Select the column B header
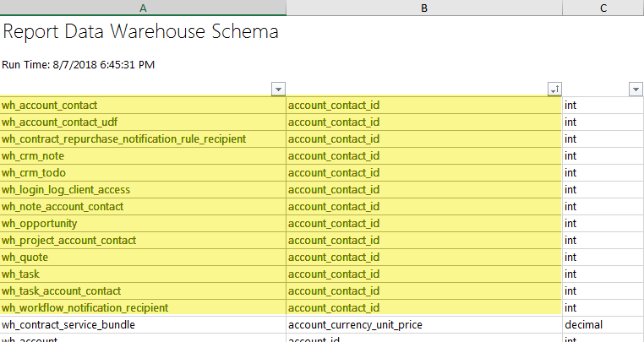This screenshot has height=342, width=644. [x=423, y=8]
